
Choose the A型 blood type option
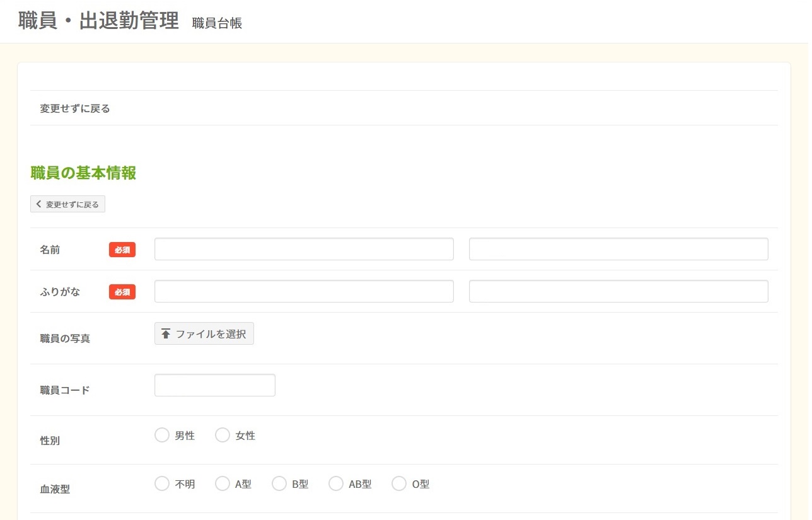pos(223,484)
